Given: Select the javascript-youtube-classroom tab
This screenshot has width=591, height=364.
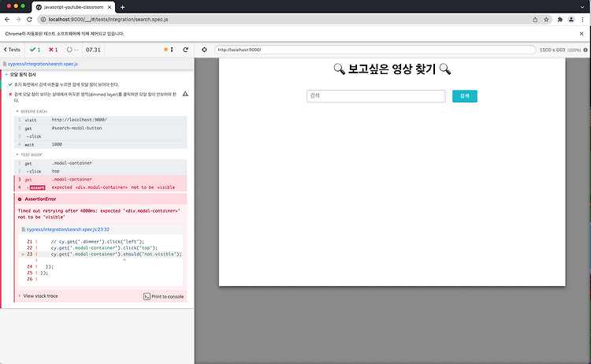Looking at the screenshot, I should [74, 7].
